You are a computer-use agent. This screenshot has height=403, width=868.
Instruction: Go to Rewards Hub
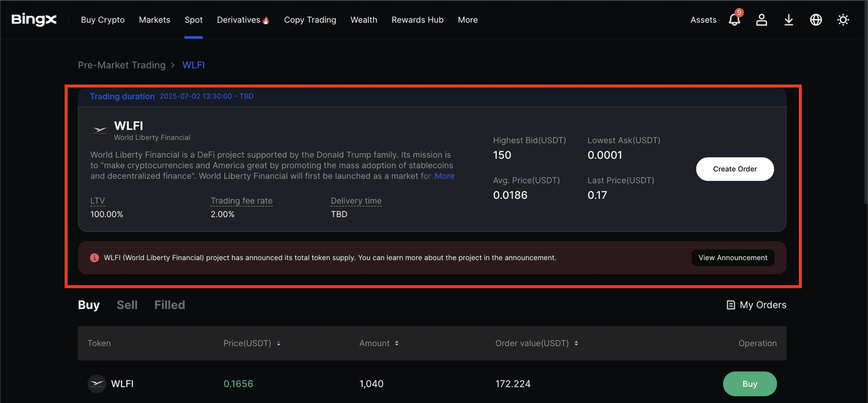coord(417,20)
